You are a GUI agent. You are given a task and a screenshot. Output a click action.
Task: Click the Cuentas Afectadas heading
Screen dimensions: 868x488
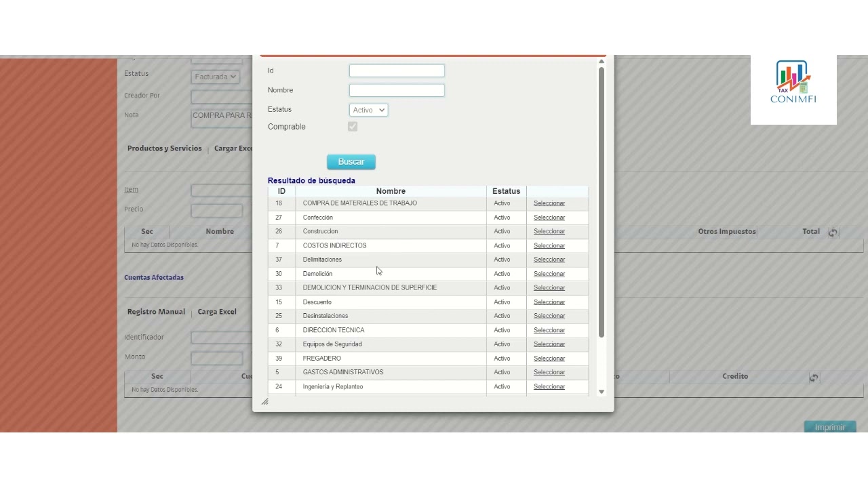tap(154, 277)
